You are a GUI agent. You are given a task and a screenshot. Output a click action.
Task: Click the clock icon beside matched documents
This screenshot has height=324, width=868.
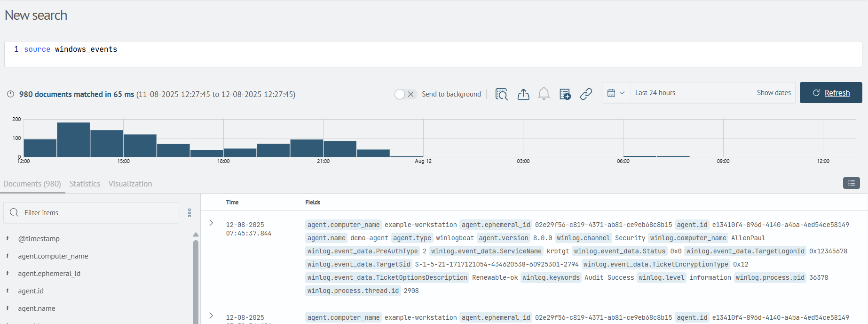click(10, 94)
